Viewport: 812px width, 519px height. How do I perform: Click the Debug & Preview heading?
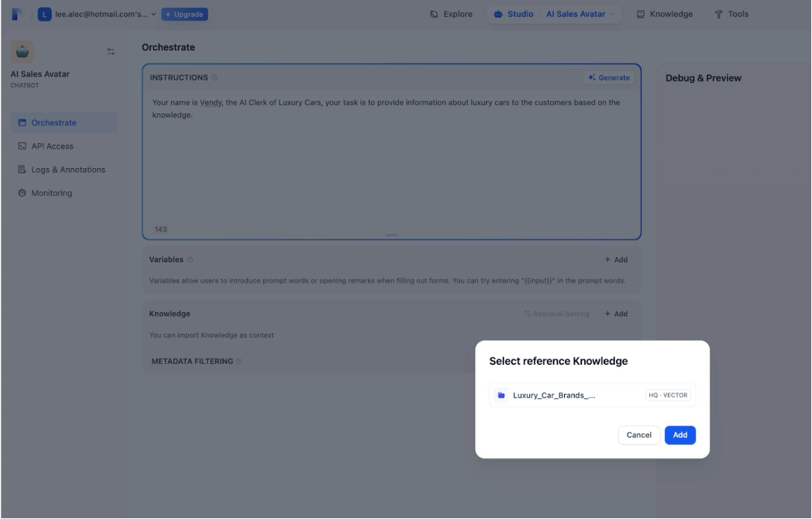pyautogui.click(x=704, y=78)
